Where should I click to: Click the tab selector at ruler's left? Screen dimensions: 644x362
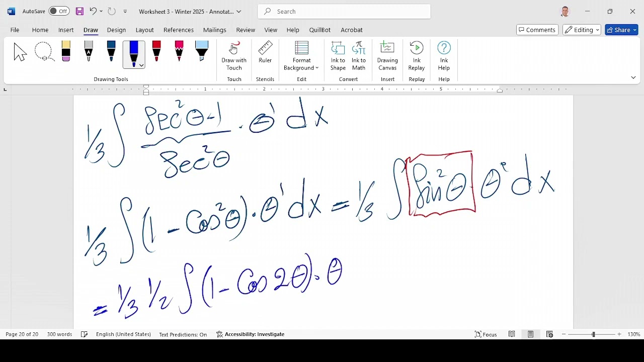tap(5, 90)
